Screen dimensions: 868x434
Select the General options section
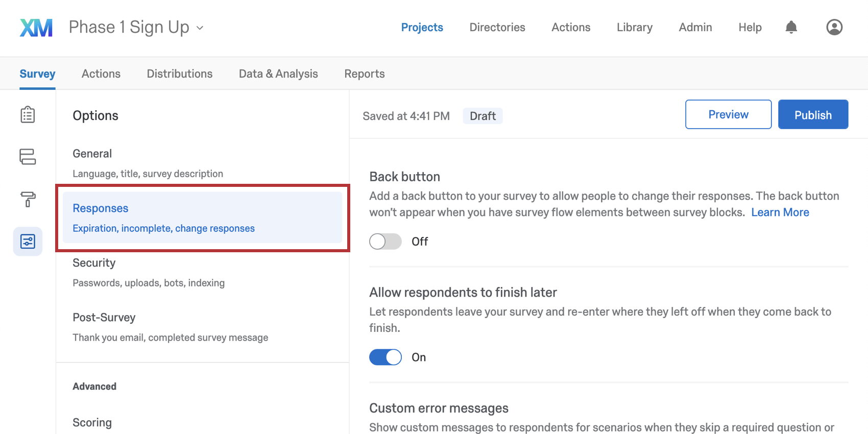pyautogui.click(x=202, y=163)
